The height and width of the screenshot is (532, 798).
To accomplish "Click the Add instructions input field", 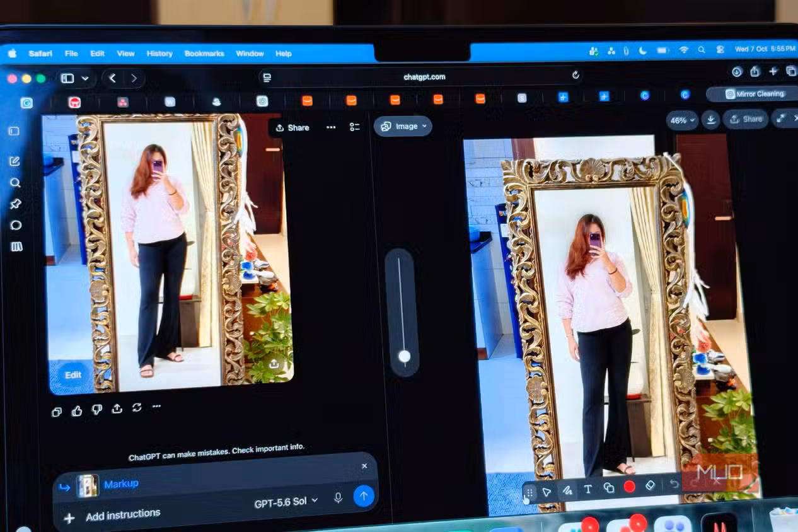I will (123, 514).
